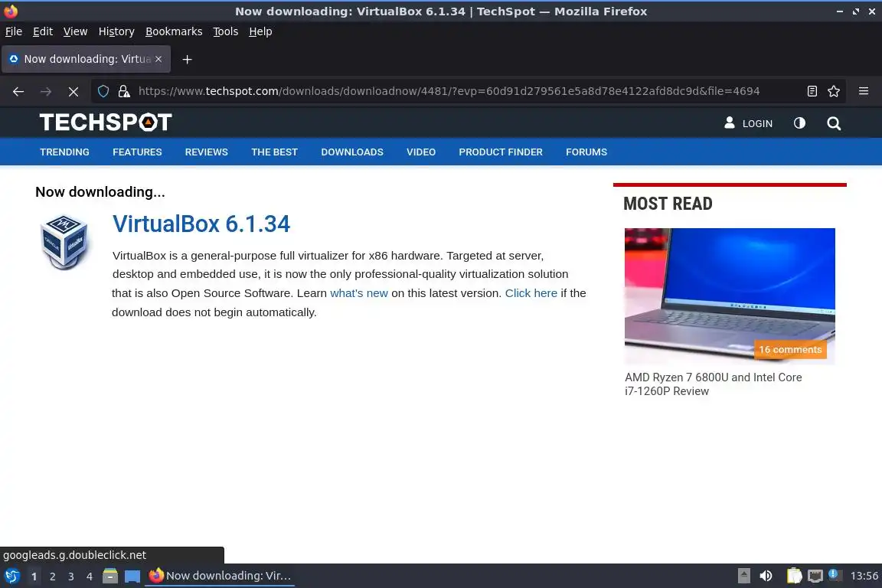This screenshot has height=588, width=882.
Task: Go to TRENDING section
Action: click(64, 152)
